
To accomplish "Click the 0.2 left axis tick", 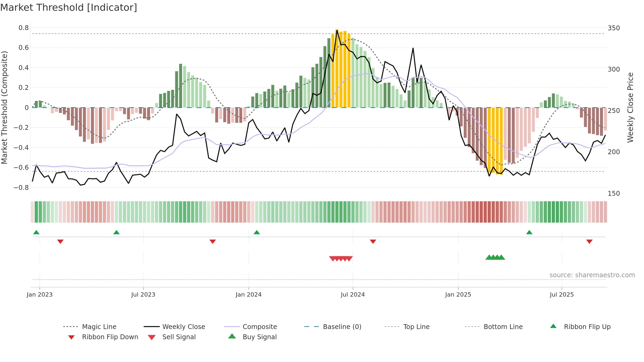I will [24, 88].
